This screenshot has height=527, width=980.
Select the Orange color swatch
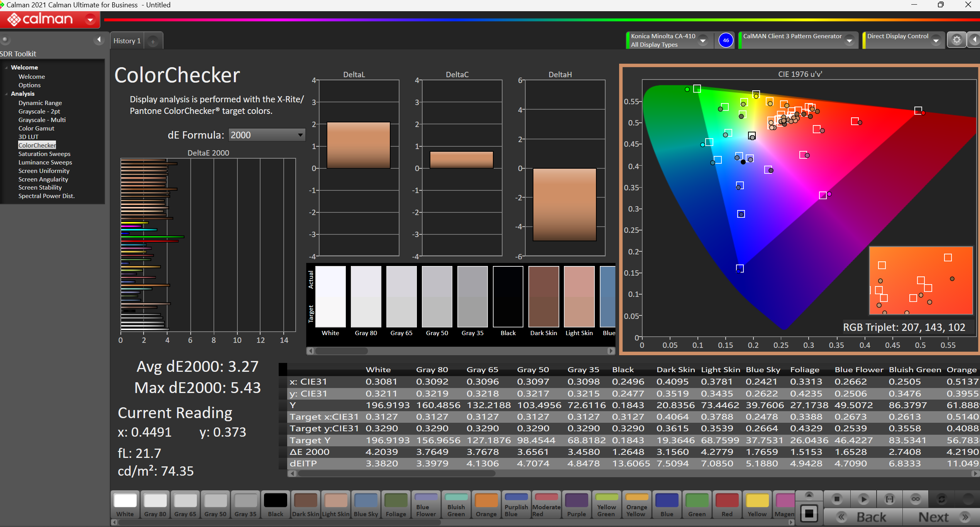pos(486,505)
